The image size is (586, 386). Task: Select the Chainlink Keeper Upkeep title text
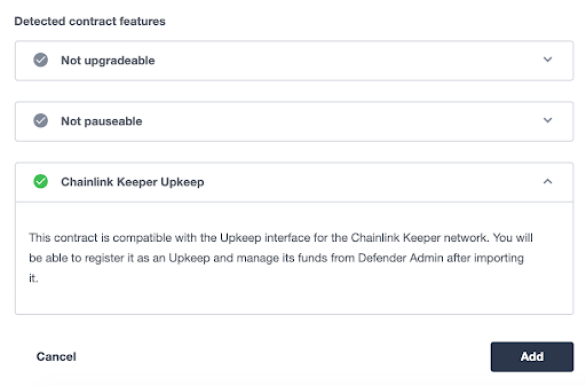pos(133,182)
